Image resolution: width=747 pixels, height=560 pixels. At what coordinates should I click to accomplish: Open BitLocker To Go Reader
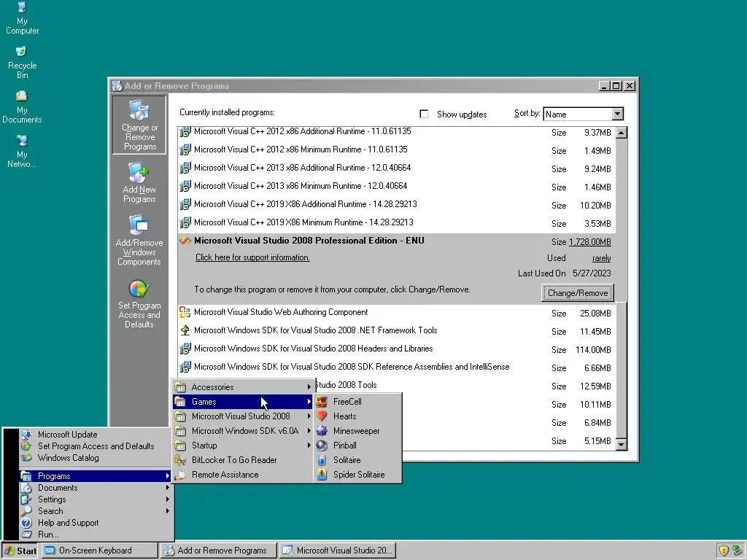coord(242,460)
